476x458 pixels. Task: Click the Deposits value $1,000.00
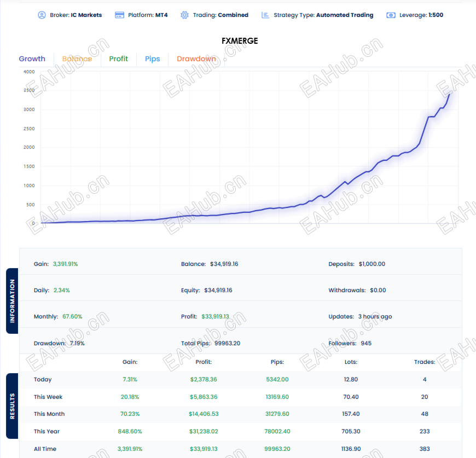click(x=372, y=264)
